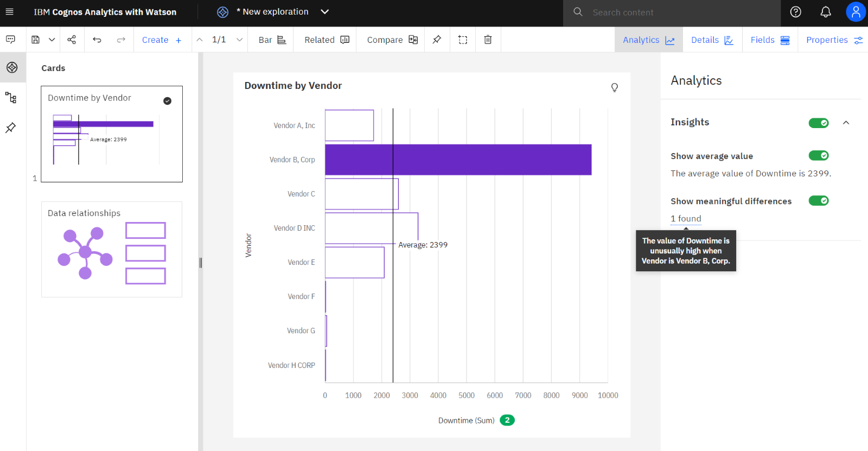Click the Create button
Screen dimensions: 868x451
(162, 40)
